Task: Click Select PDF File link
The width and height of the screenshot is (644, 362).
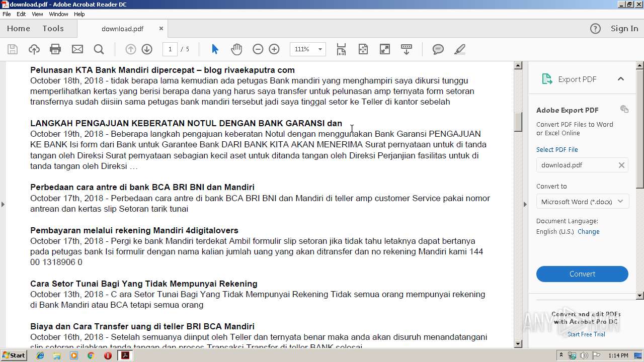Action: [x=557, y=149]
